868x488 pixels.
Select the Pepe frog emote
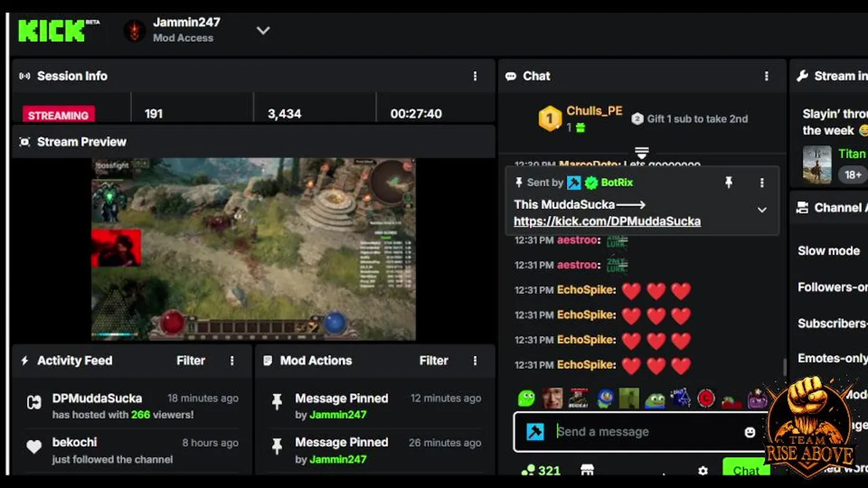click(x=655, y=399)
